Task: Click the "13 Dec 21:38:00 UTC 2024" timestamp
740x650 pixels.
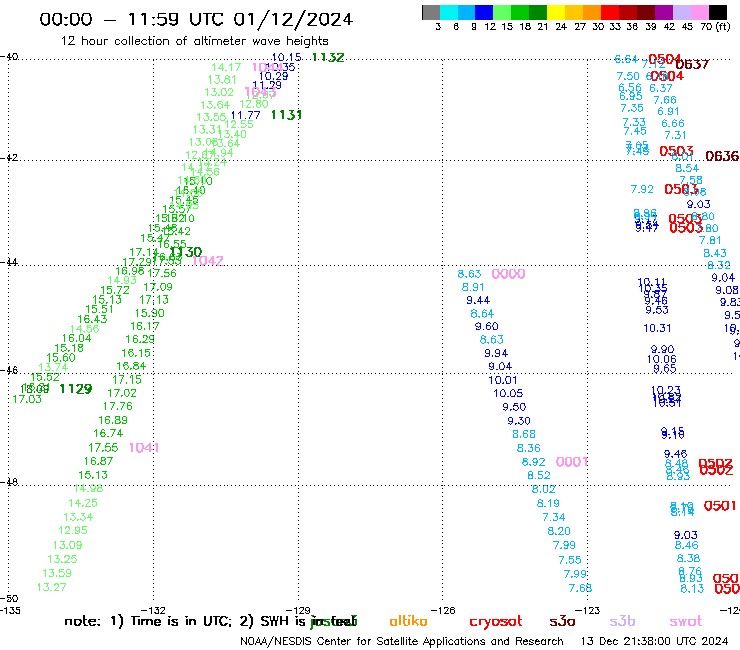Action: click(x=654, y=641)
